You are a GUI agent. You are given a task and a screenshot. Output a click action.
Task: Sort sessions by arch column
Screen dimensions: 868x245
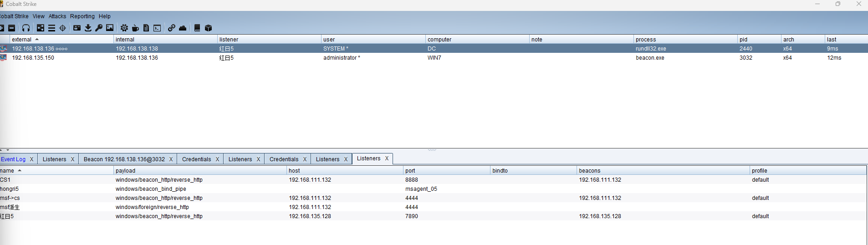(x=803, y=40)
